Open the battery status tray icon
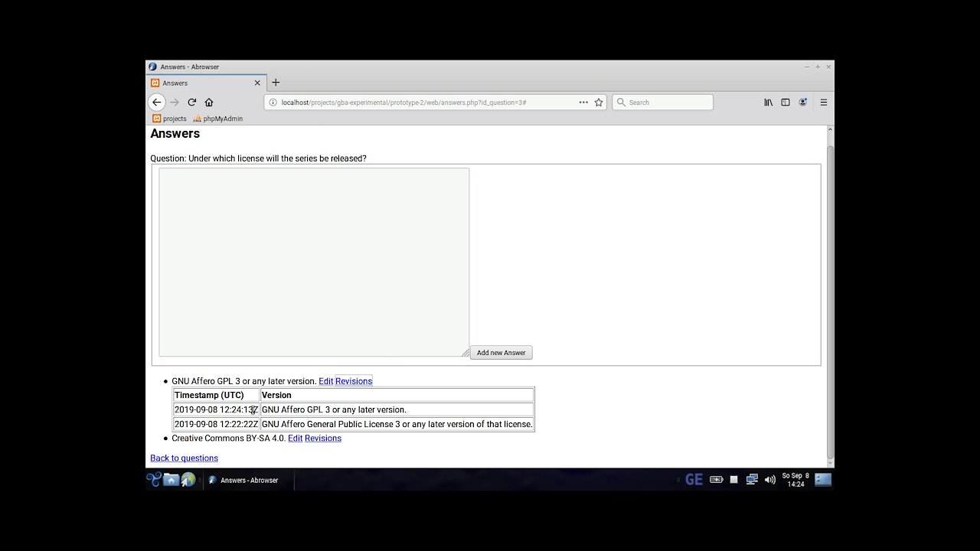 click(717, 480)
